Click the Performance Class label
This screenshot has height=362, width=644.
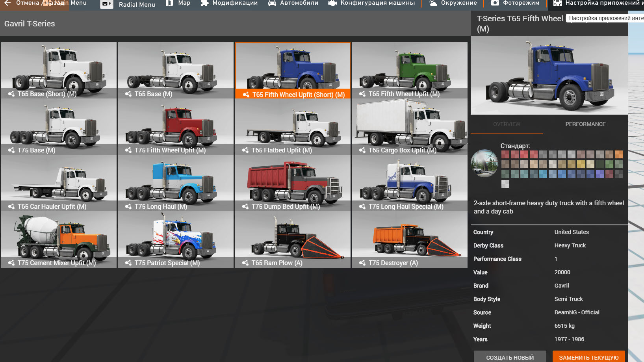pyautogui.click(x=497, y=259)
